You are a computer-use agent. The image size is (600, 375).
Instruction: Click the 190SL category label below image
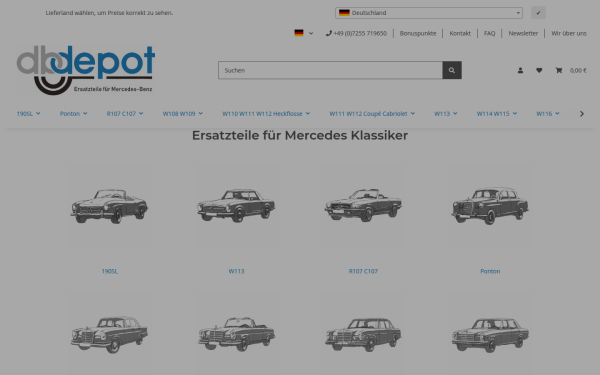coord(109,271)
